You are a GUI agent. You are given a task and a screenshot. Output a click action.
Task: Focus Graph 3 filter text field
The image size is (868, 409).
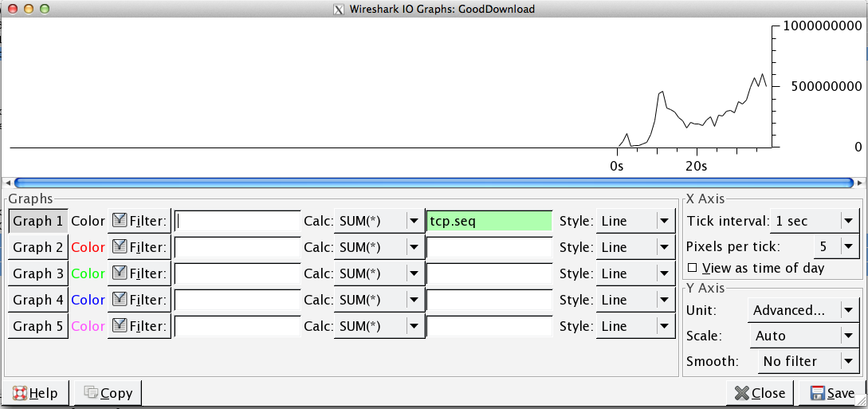click(x=238, y=273)
